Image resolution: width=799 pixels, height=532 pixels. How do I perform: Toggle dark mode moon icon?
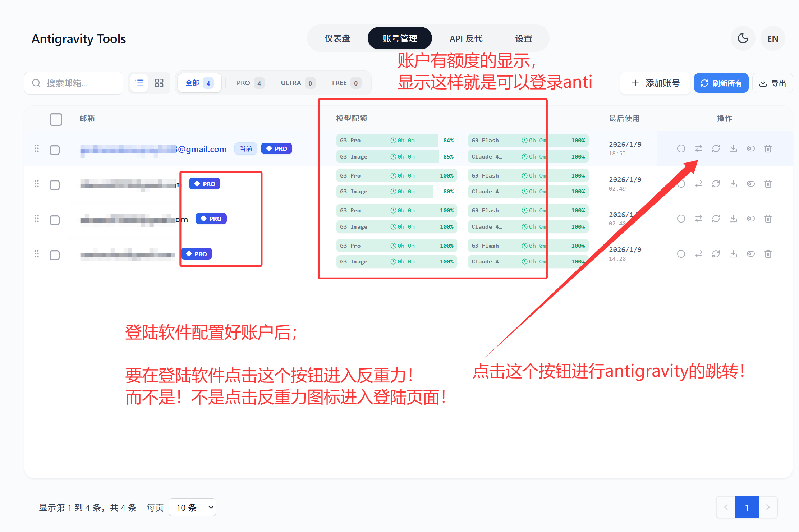click(743, 38)
